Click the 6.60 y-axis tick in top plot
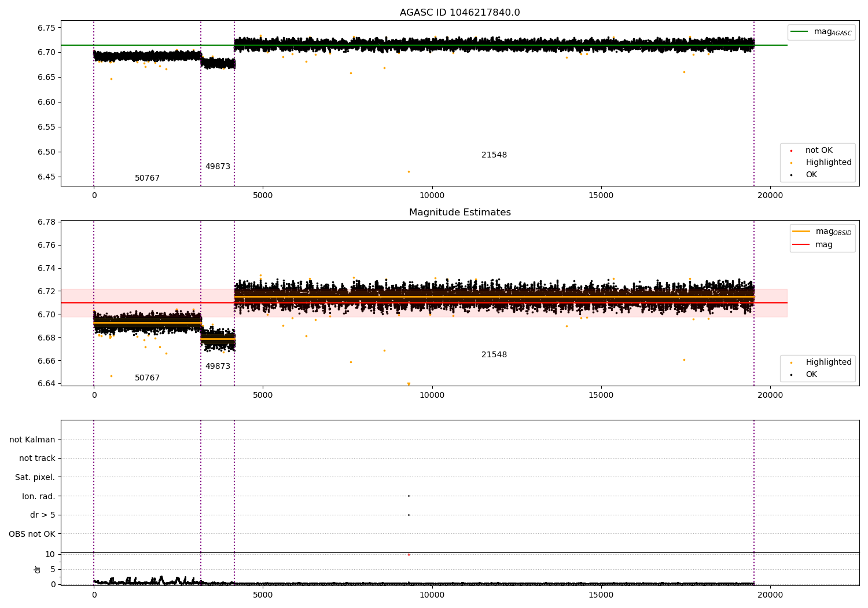The image size is (868, 608). point(46,102)
